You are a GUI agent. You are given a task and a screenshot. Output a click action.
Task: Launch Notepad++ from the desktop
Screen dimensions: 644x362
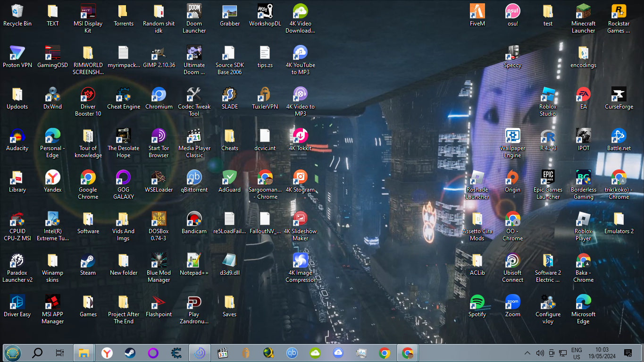pos(194,261)
